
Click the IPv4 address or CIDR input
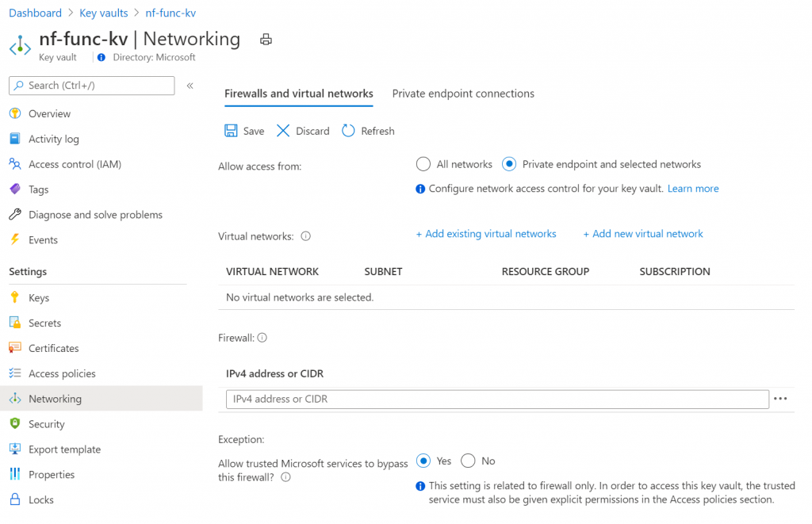497,400
